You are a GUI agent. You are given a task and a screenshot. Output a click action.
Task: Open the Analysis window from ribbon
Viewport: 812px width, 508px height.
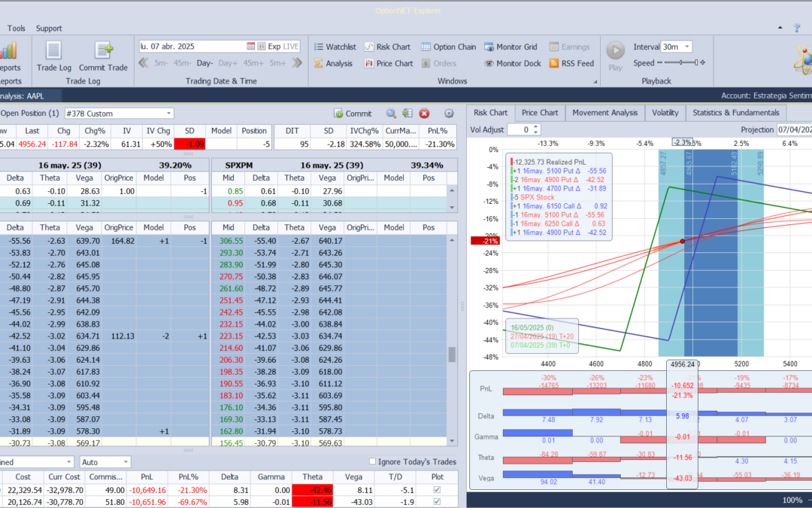tap(333, 63)
